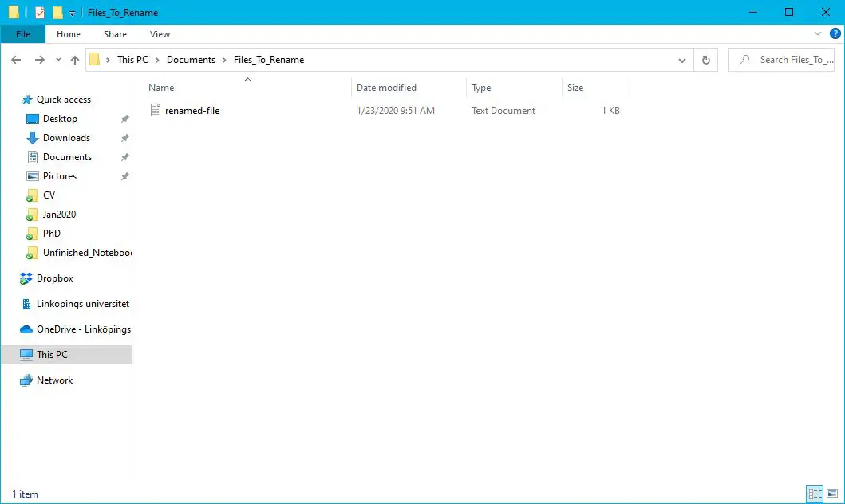Open Network in the navigation pane
The width and height of the screenshot is (845, 504).
pos(54,380)
